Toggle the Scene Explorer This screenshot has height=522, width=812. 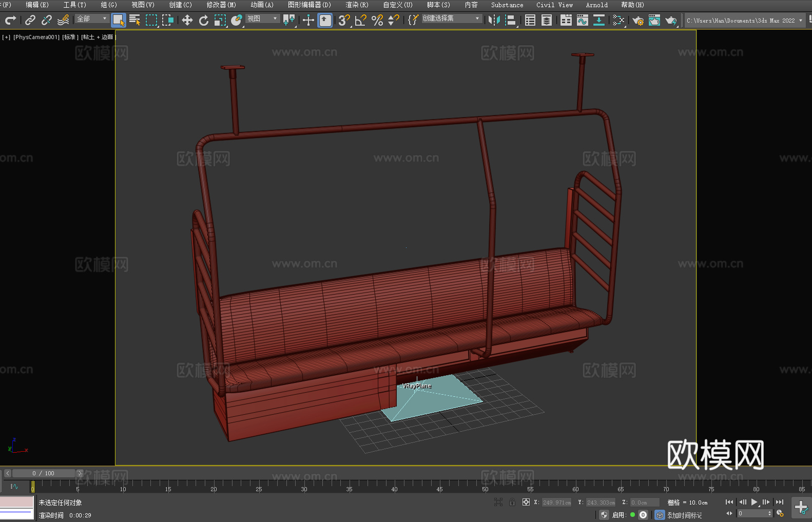(530, 20)
